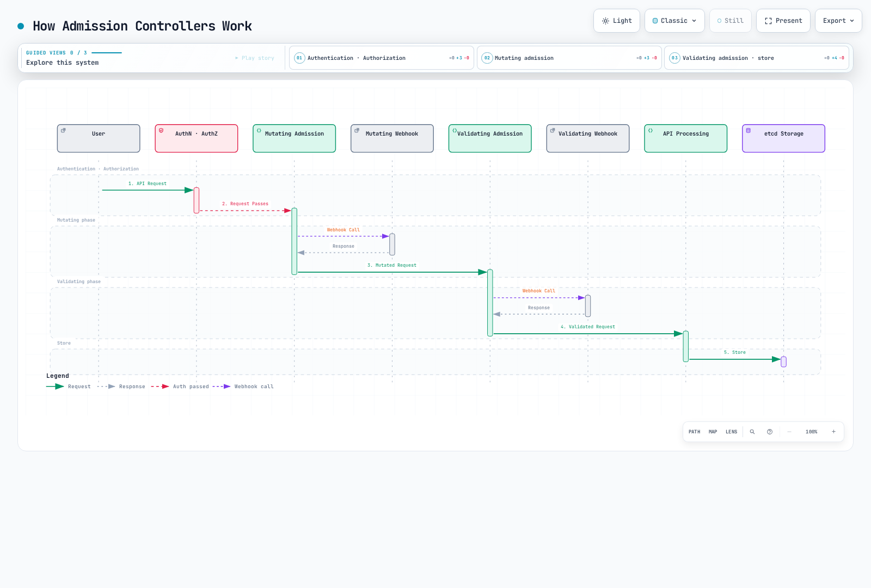
Task: Click the '5. Store' message label
Action: 735,353
